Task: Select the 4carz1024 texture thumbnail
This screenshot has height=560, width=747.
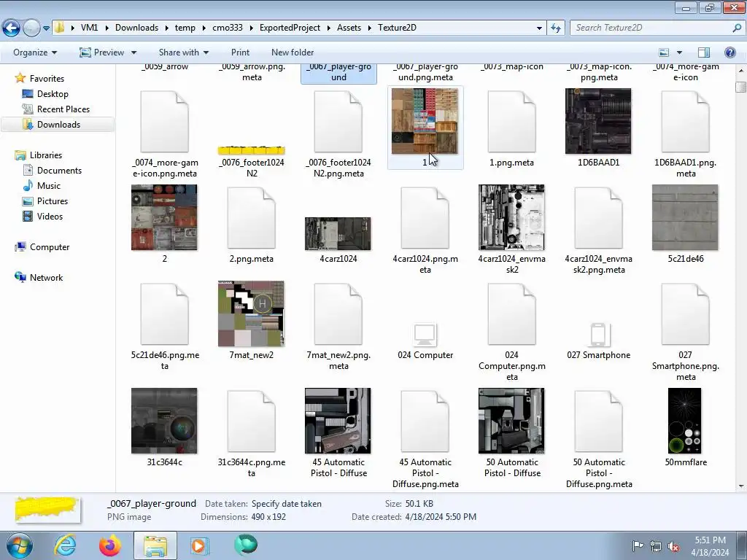Action: point(338,234)
